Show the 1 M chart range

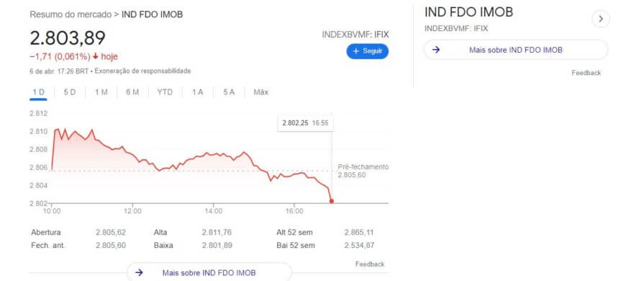(101, 92)
